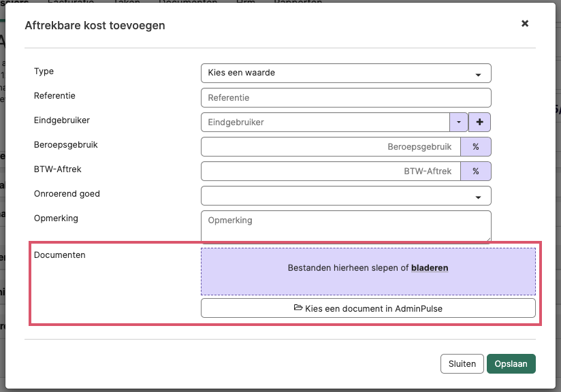Open the Type dropdown 'Kies een waarde'
The image size is (561, 392).
346,73
